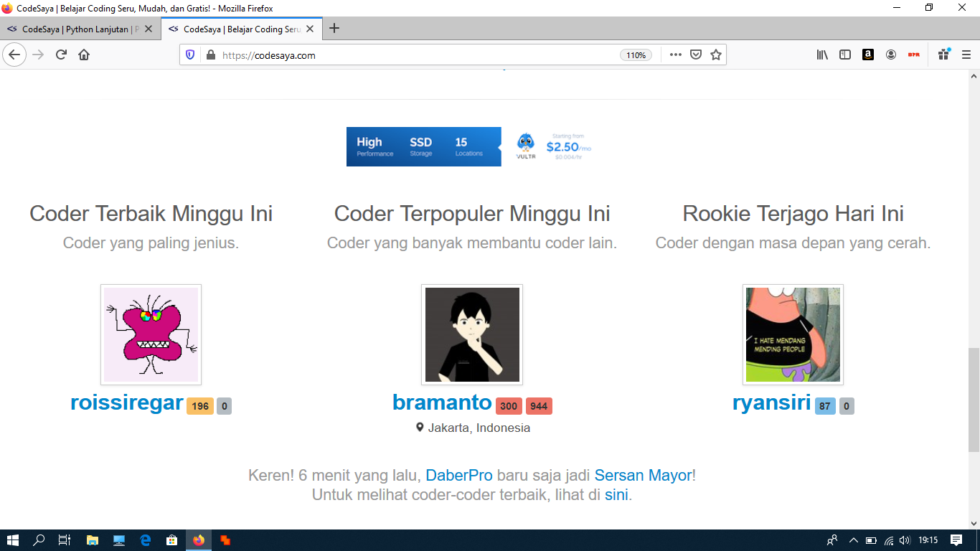This screenshot has width=980, height=551.
Task: Open File Explorer from the taskbar
Action: pos(92,540)
